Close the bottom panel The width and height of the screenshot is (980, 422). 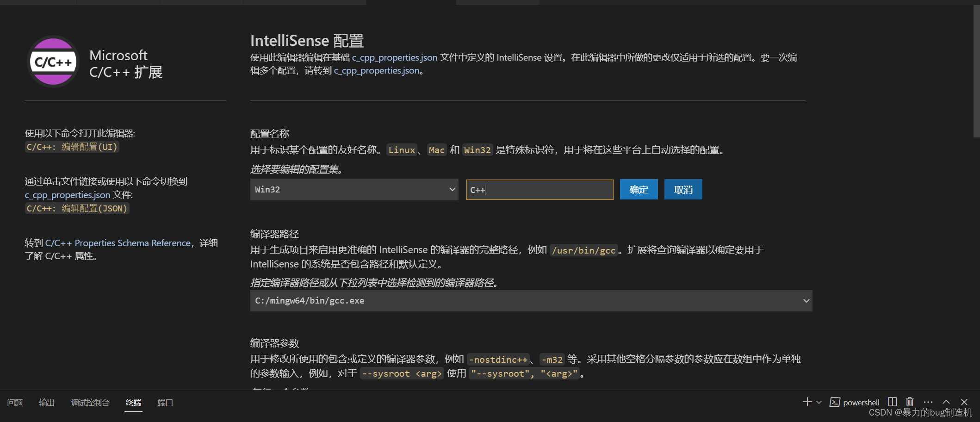[964, 402]
